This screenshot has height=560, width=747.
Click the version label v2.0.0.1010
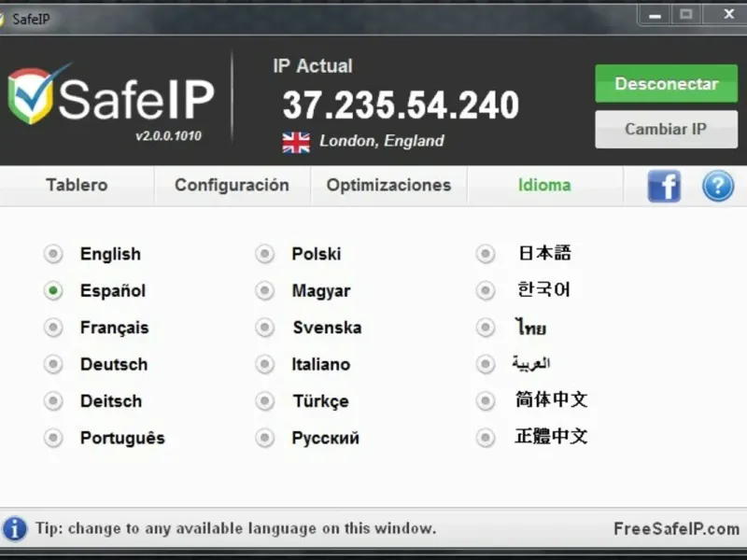[168, 136]
